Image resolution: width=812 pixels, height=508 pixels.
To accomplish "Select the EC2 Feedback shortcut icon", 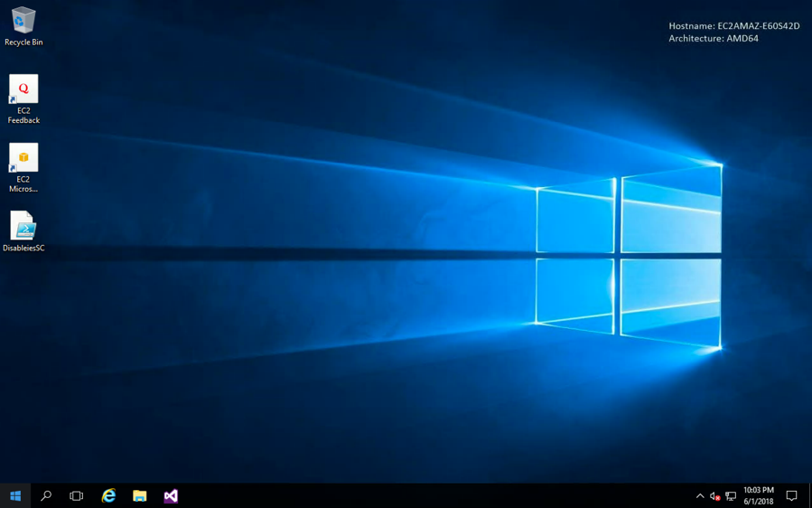I will coord(23,99).
